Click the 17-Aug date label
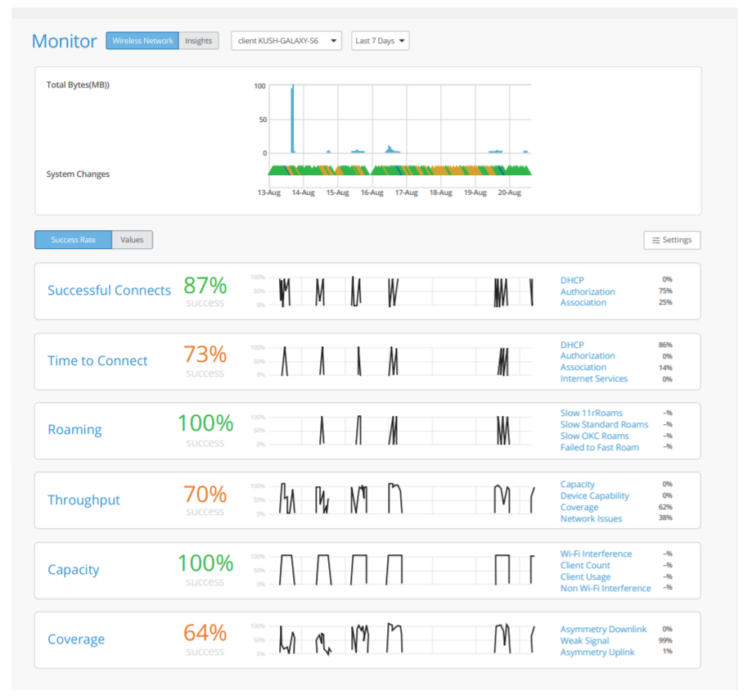The width and height of the screenshot is (748, 700). [407, 192]
